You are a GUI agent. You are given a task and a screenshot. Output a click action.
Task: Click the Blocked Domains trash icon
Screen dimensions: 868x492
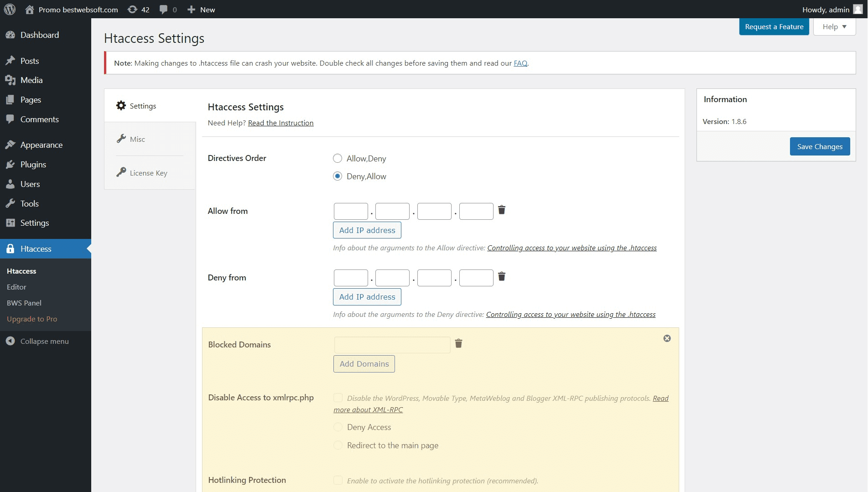458,343
